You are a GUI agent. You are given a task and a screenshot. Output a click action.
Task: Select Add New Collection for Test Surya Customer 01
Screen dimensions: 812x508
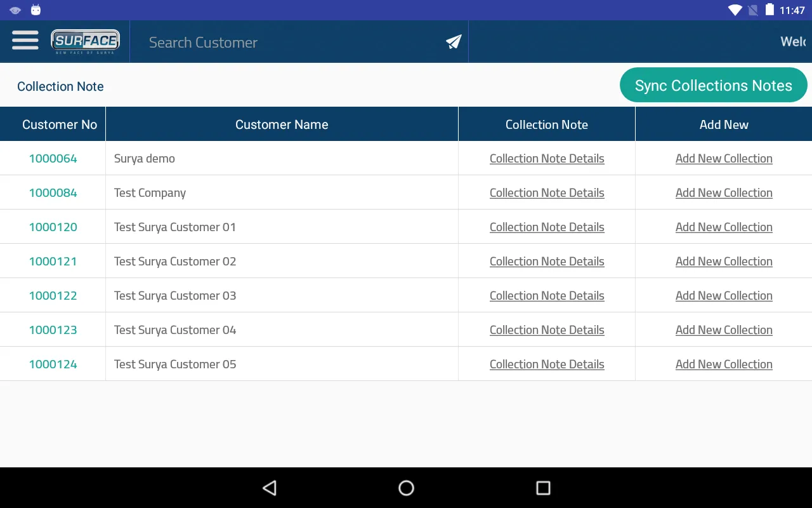724,227
